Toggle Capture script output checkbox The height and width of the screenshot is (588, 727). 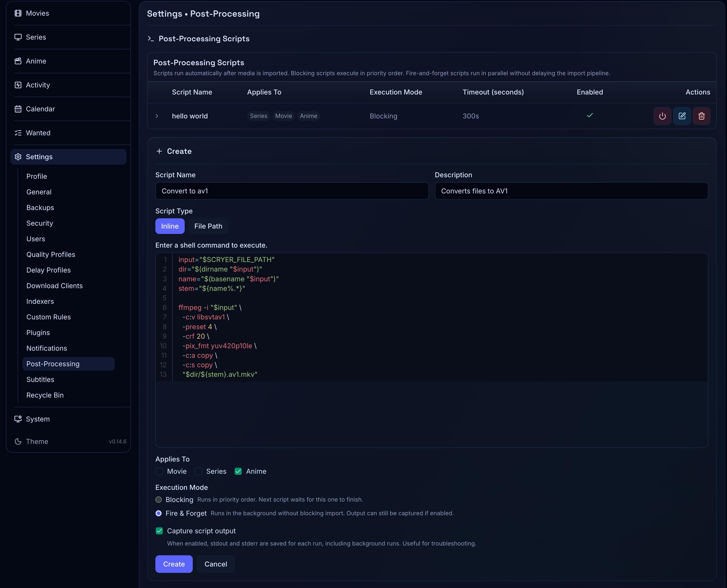159,531
